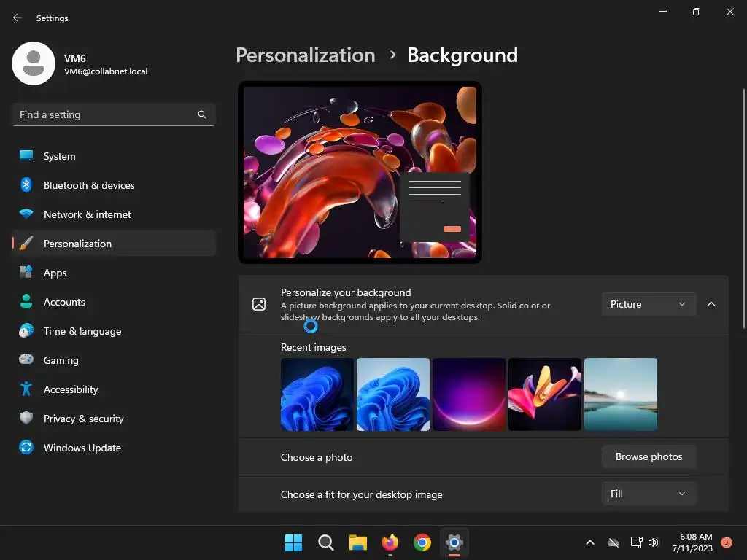Click the settings page vertical scrollbar
Screen dimensions: 747x560
point(743,209)
